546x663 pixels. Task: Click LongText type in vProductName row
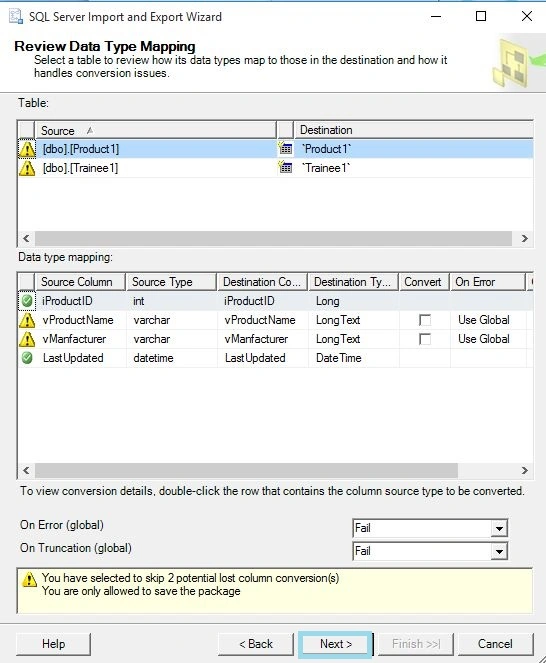click(353, 320)
